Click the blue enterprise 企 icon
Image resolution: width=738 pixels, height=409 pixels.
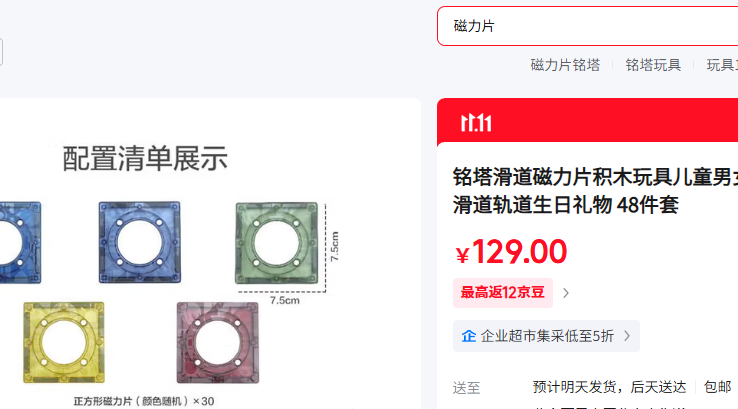coord(469,336)
